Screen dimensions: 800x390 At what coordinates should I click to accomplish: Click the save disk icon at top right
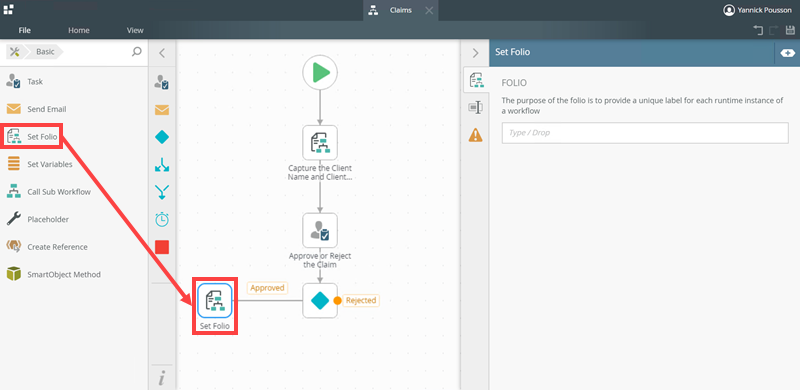coord(790,31)
